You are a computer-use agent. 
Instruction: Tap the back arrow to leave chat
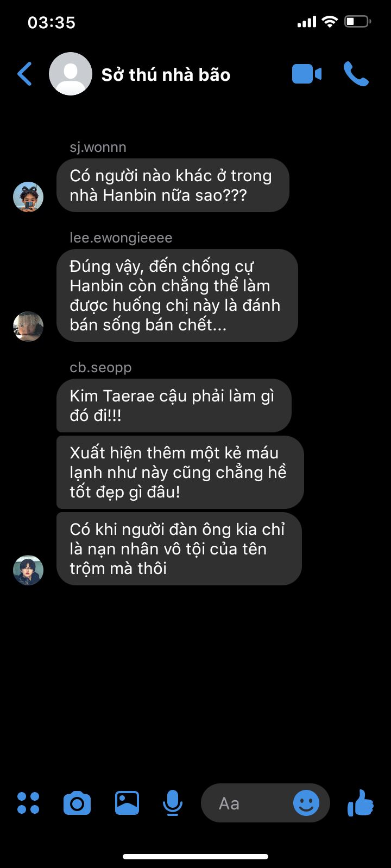(25, 74)
